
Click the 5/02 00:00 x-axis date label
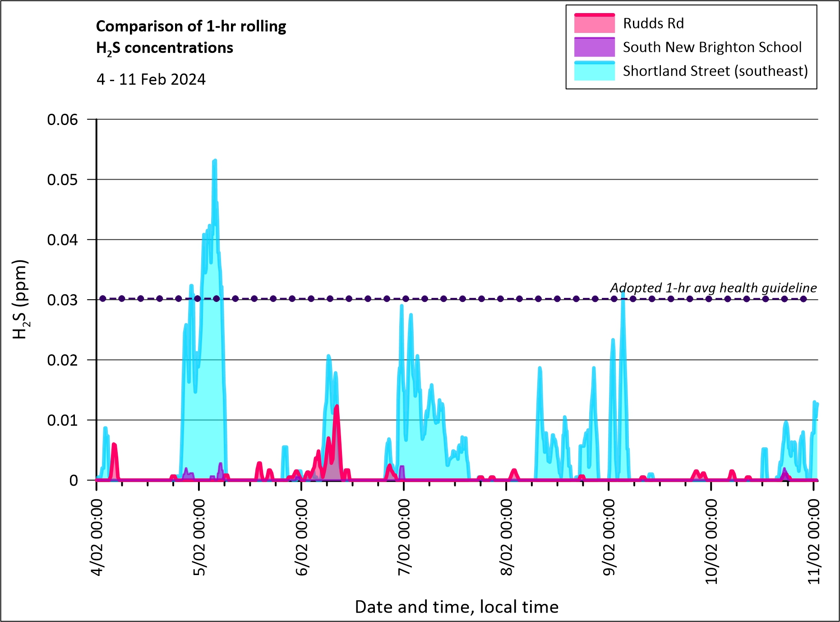pos(199,537)
